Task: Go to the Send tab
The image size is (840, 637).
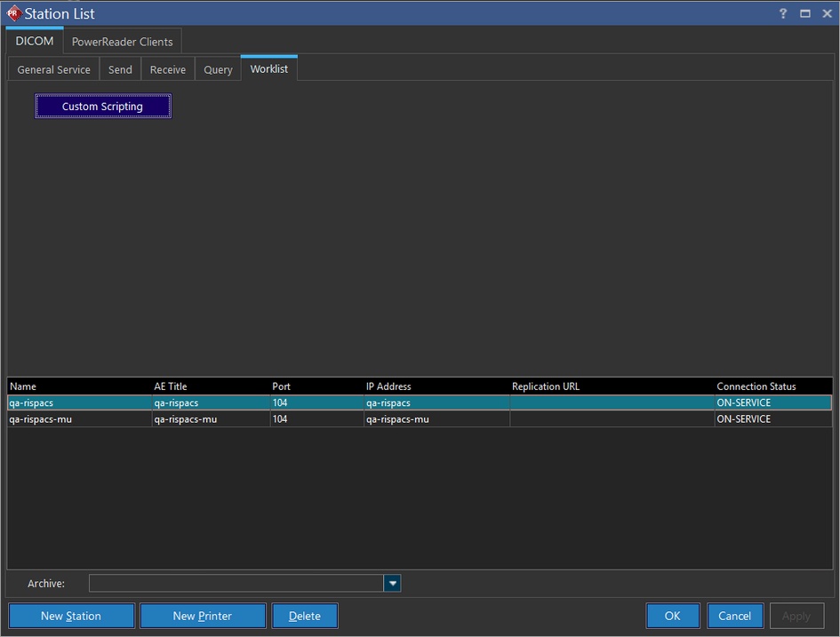Action: pyautogui.click(x=120, y=69)
